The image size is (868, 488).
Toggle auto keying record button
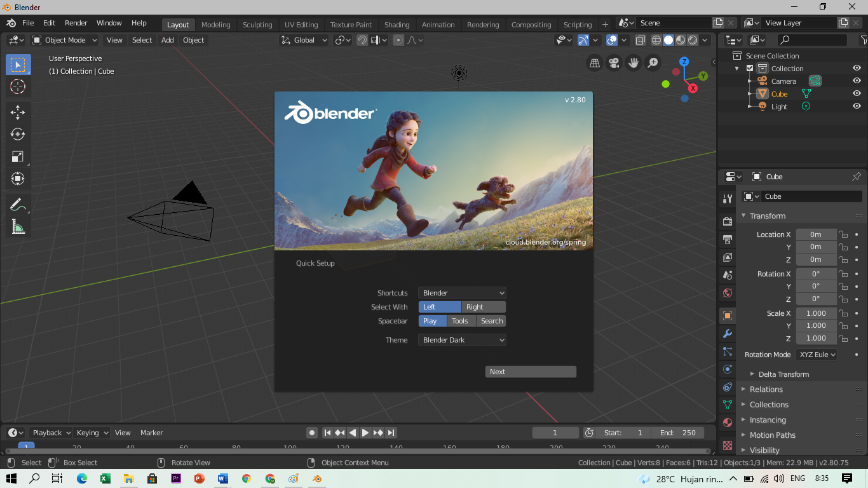click(312, 433)
